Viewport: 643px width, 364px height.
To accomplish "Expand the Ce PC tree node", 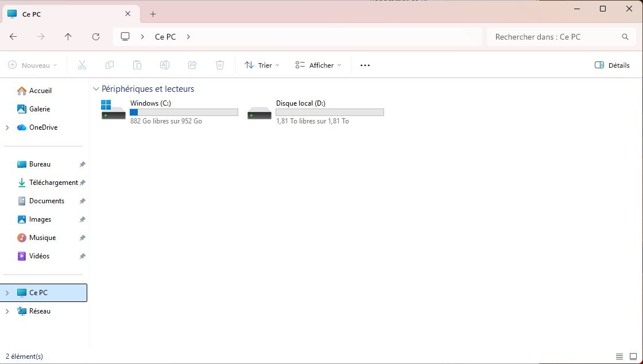I will tap(7, 293).
